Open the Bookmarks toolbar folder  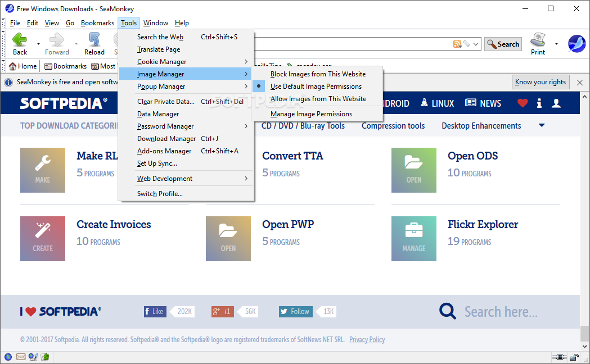point(65,66)
